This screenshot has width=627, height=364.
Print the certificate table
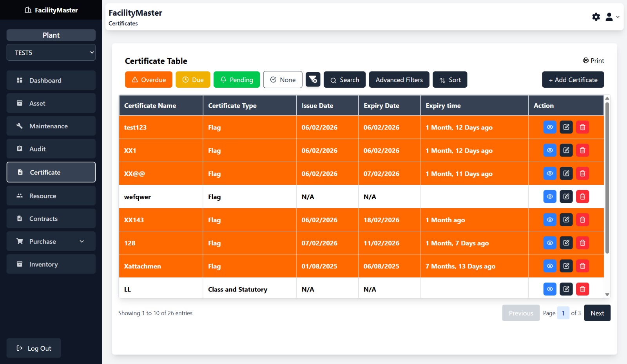tap(593, 61)
